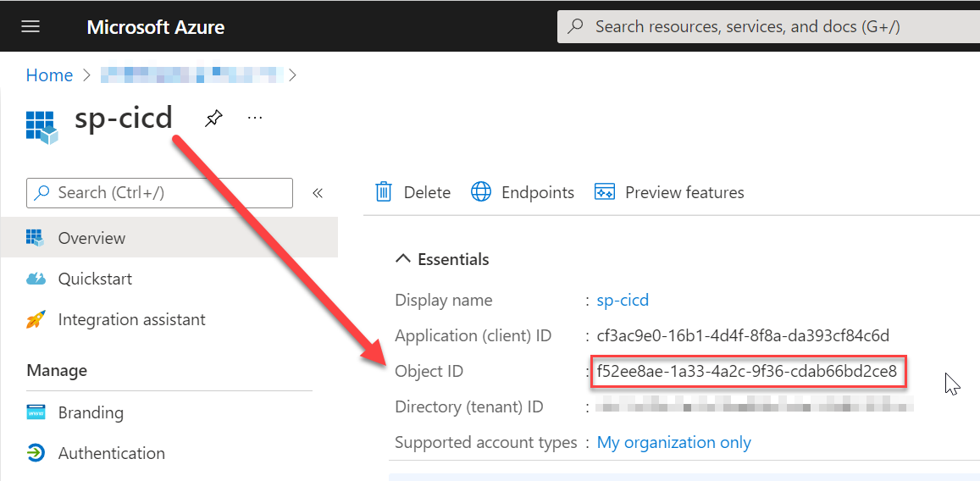Click the Manage section heading
The image size is (980, 481).
pos(57,370)
